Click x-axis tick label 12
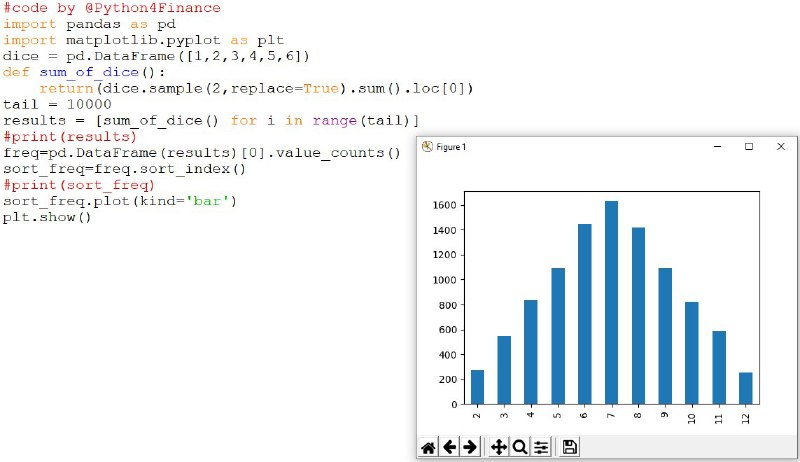Image resolution: width=800 pixels, height=462 pixels. tap(746, 418)
